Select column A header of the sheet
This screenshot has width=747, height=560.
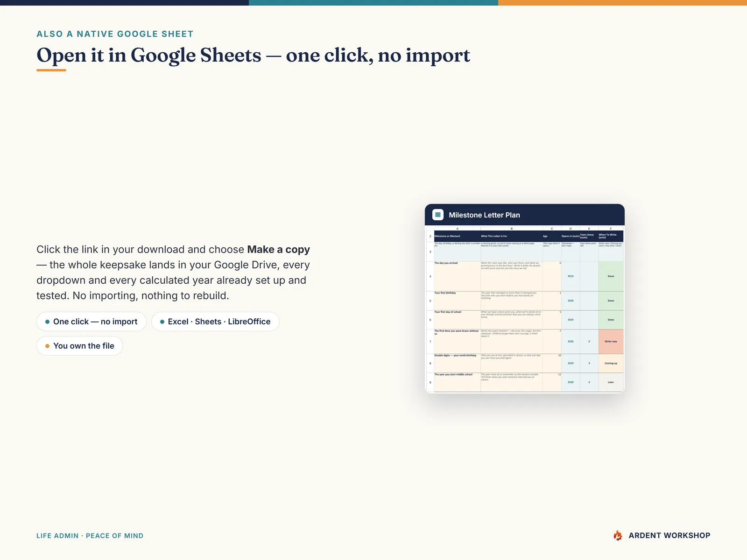pos(457,229)
